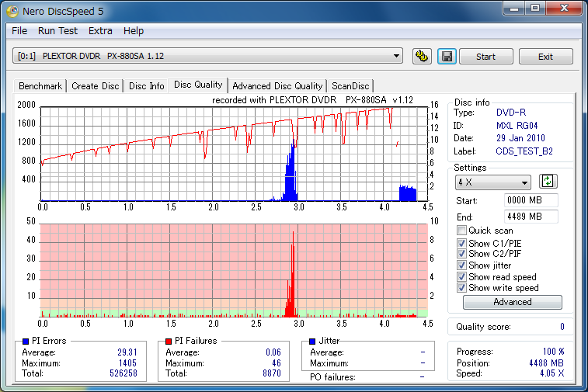Image resolution: width=588 pixels, height=392 pixels.
Task: Open the Run Test menu
Action: pos(57,31)
